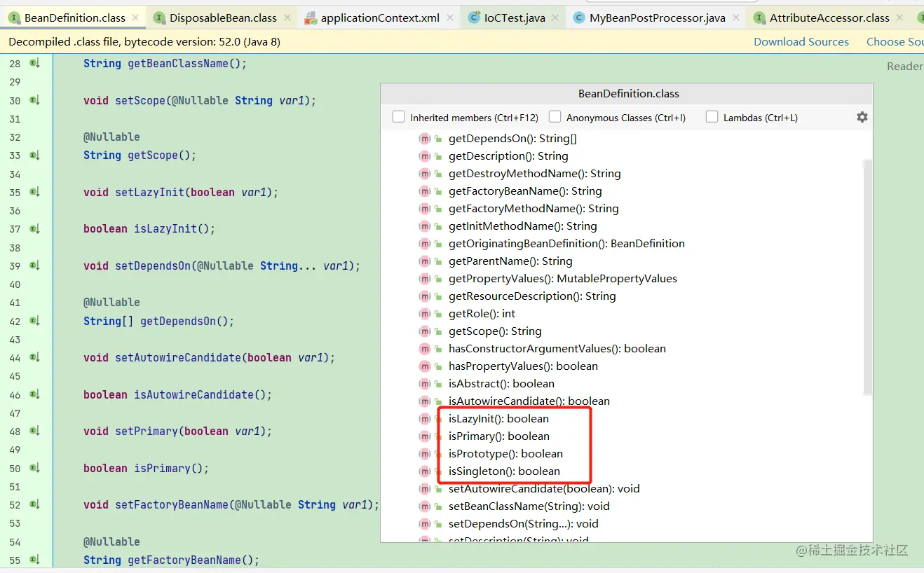The image size is (924, 573).
Task: Click gutter marker beside line 39 setDependsOn
Action: point(34,265)
